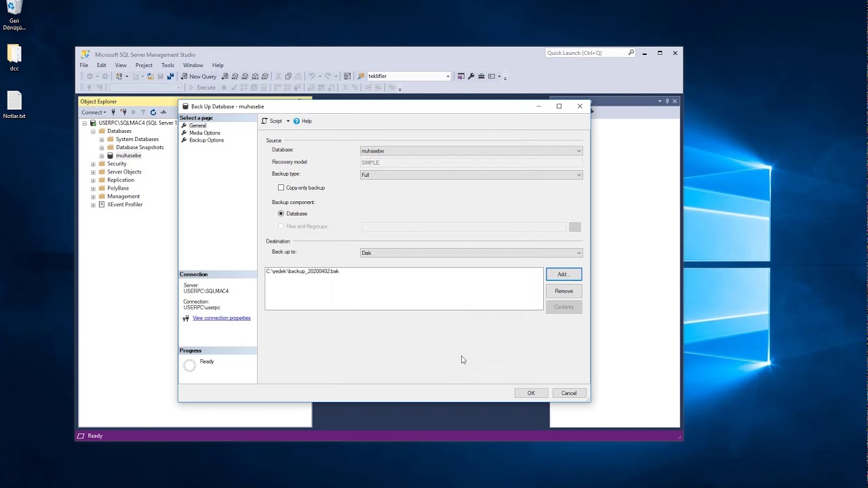Click the Quick Launch search magnifier
This screenshot has width=868, height=488.
631,53
